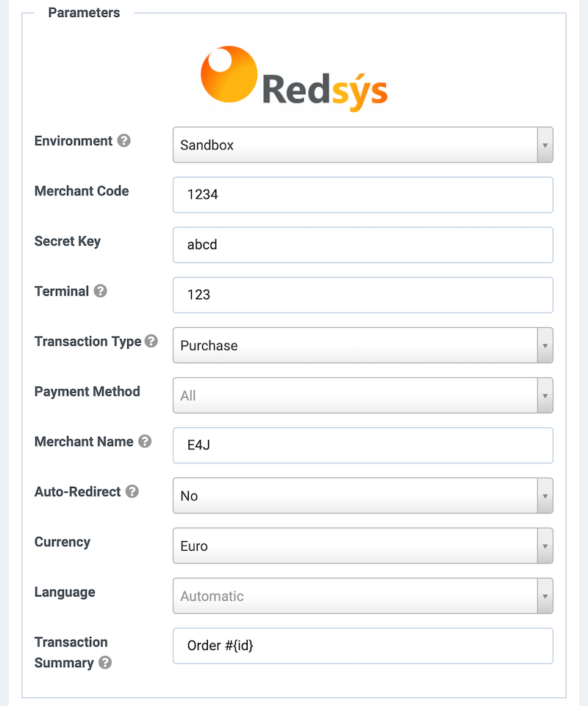This screenshot has height=706, width=588.
Task: Select the Terminal input containing 123
Action: (x=362, y=295)
